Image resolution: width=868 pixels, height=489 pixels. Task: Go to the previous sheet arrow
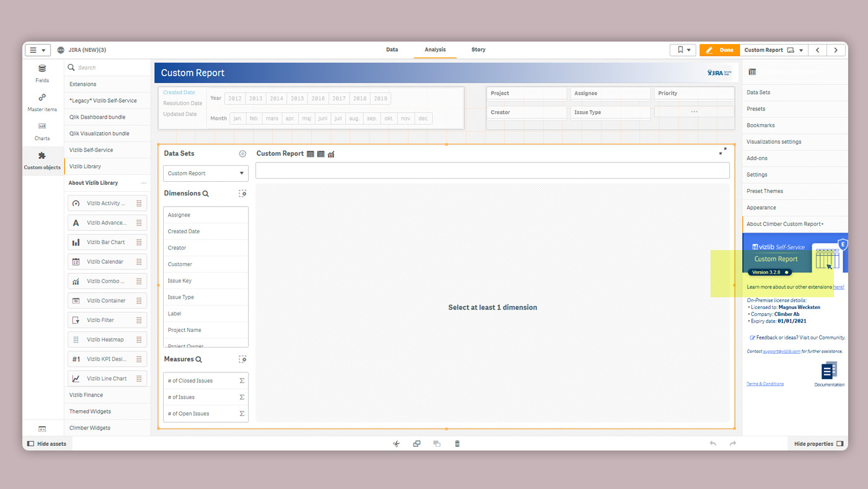coord(818,50)
